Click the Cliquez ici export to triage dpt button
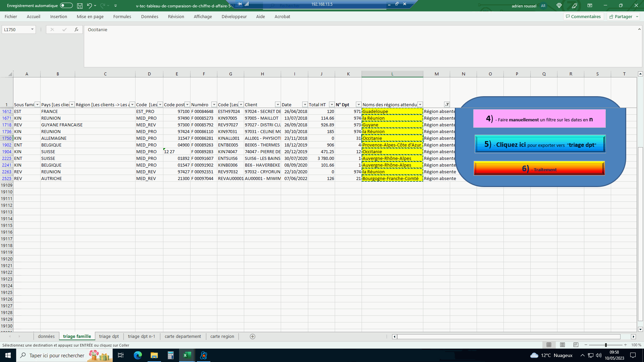 click(x=540, y=144)
